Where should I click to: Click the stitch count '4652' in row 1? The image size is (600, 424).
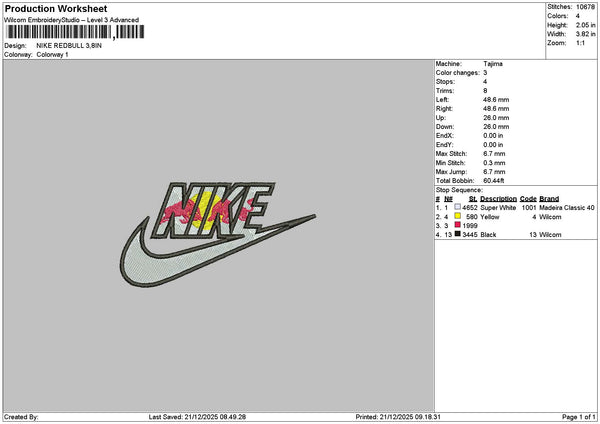(x=470, y=208)
